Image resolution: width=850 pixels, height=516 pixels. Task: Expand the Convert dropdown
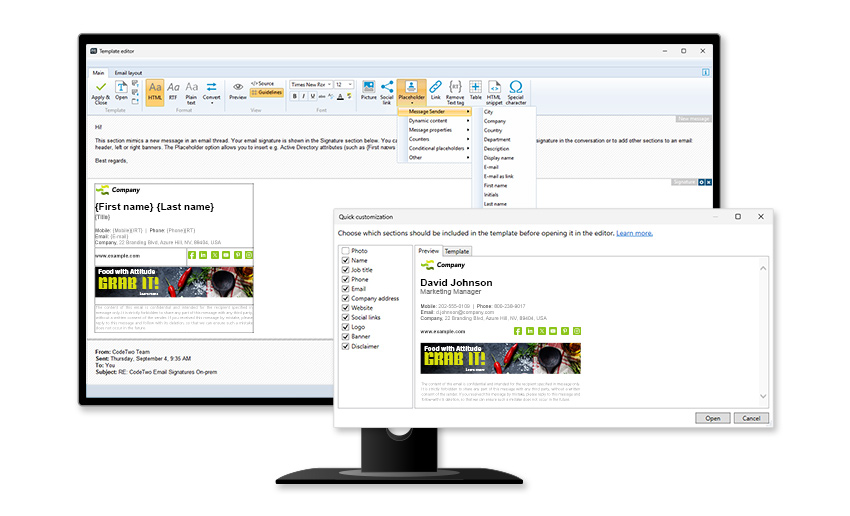[212, 91]
